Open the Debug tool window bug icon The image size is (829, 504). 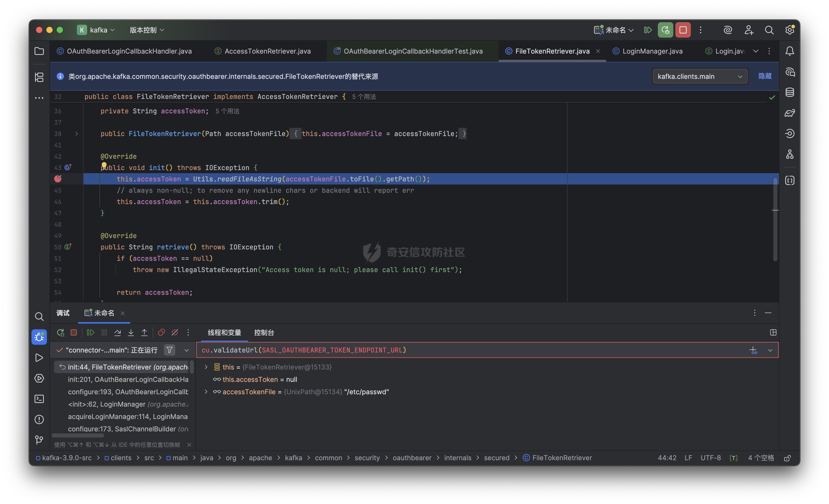pos(39,337)
